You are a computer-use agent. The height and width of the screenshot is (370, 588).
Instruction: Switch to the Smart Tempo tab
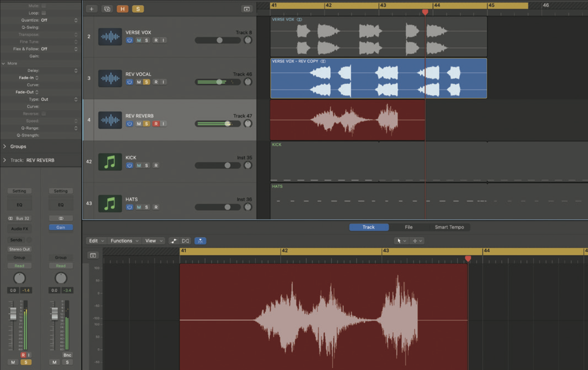pos(449,227)
